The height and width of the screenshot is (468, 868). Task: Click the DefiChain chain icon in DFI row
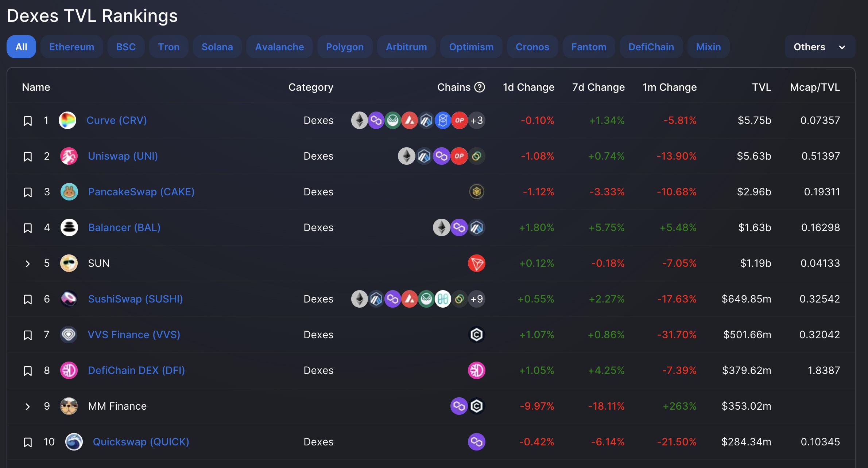477,370
